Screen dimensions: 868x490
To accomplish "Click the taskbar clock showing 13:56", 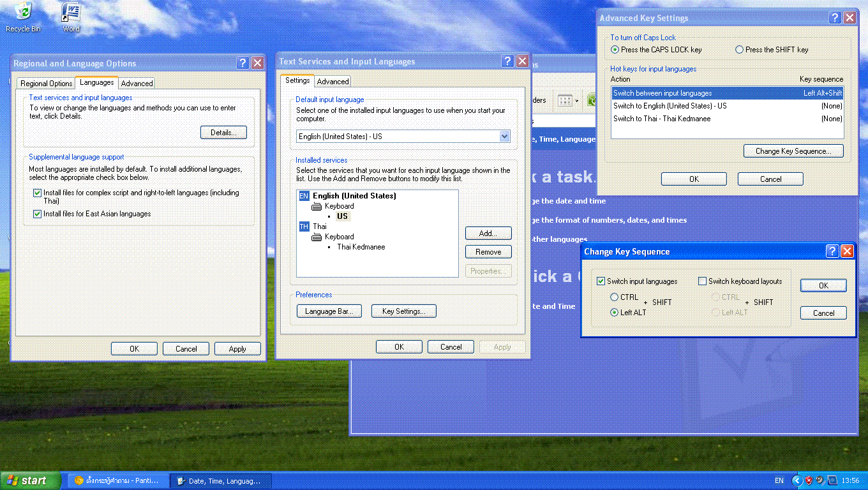I will point(851,480).
